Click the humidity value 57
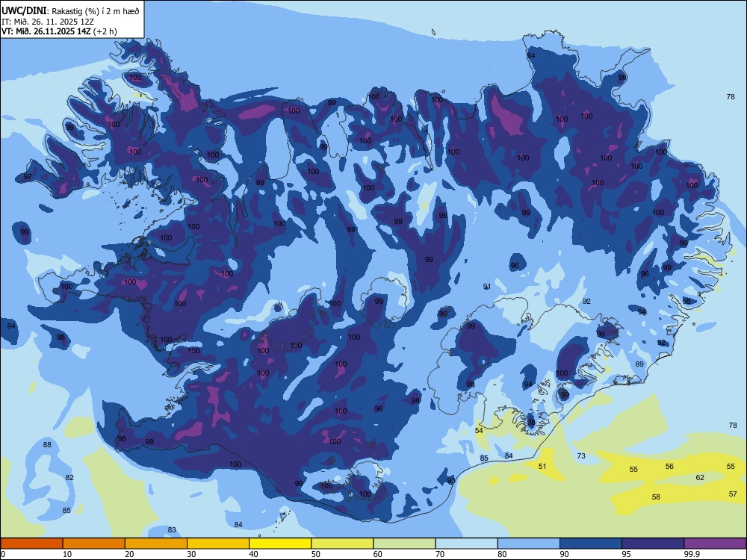The height and width of the screenshot is (560, 747). tap(733, 494)
